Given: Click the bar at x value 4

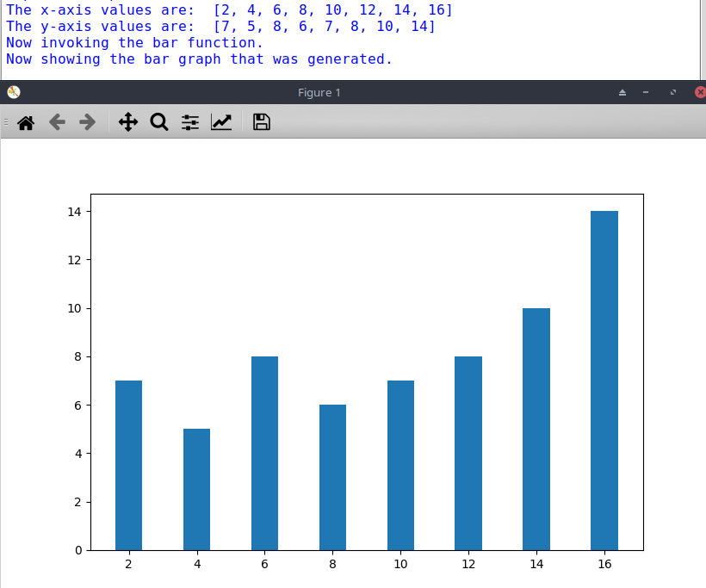Looking at the screenshot, I should tap(197, 489).
